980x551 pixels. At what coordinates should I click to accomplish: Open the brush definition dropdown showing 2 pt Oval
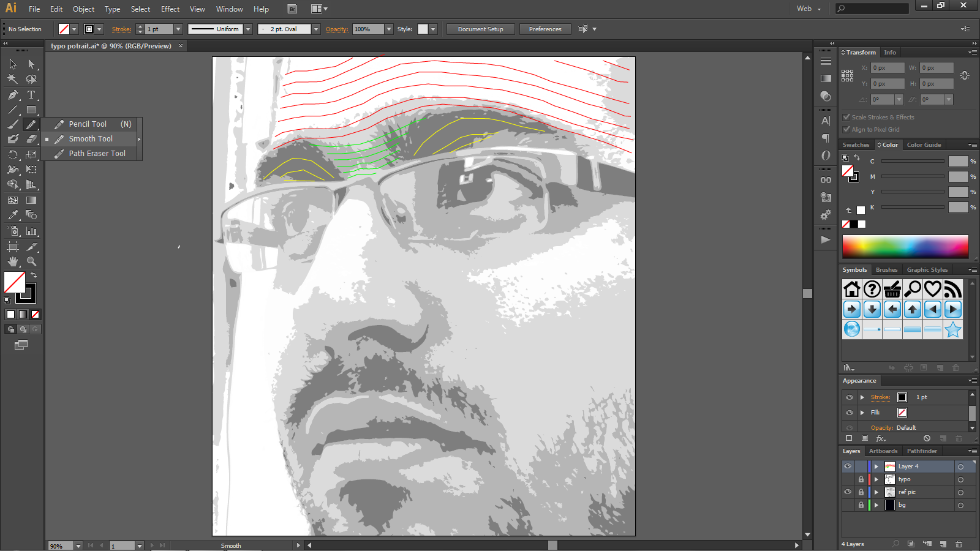click(315, 29)
